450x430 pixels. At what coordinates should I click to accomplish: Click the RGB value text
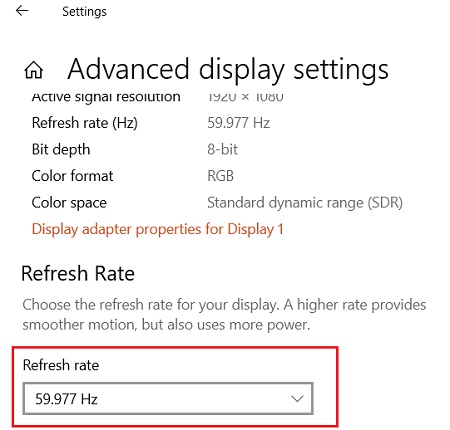(220, 176)
